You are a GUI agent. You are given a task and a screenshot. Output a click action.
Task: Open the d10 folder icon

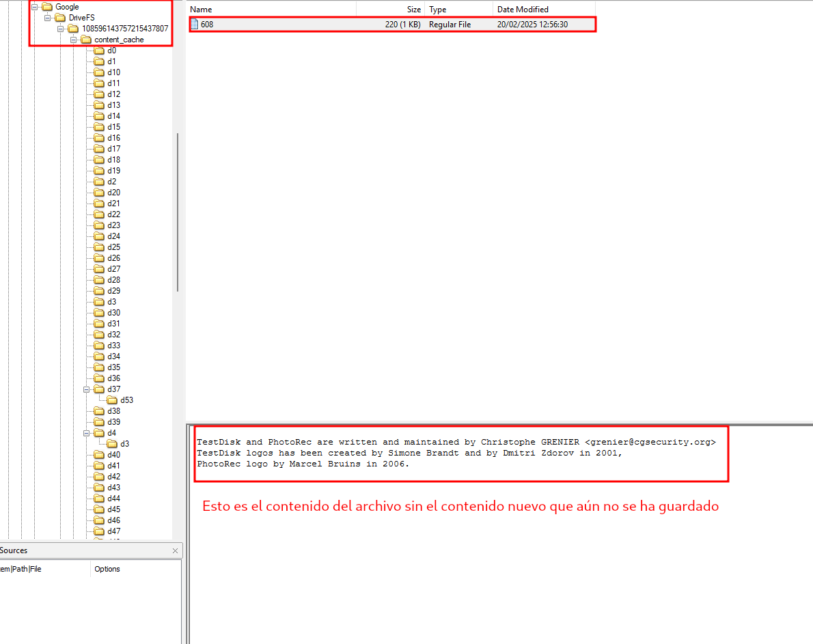(x=99, y=72)
